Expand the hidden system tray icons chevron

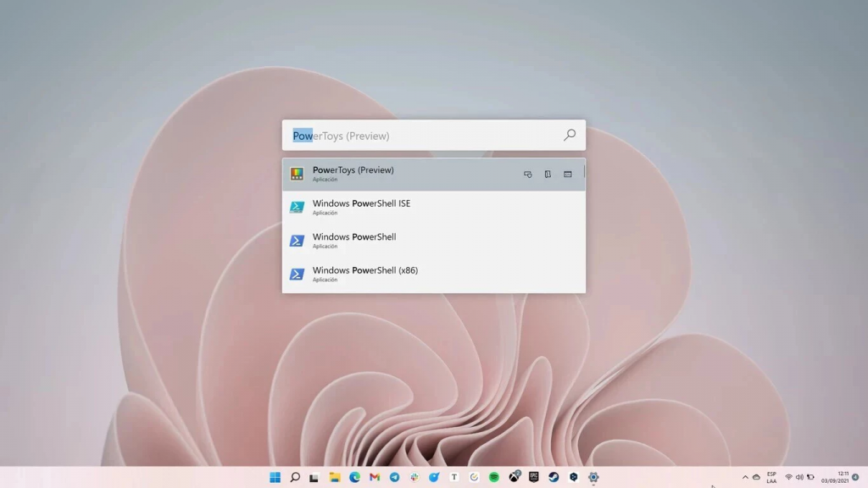pyautogui.click(x=745, y=477)
